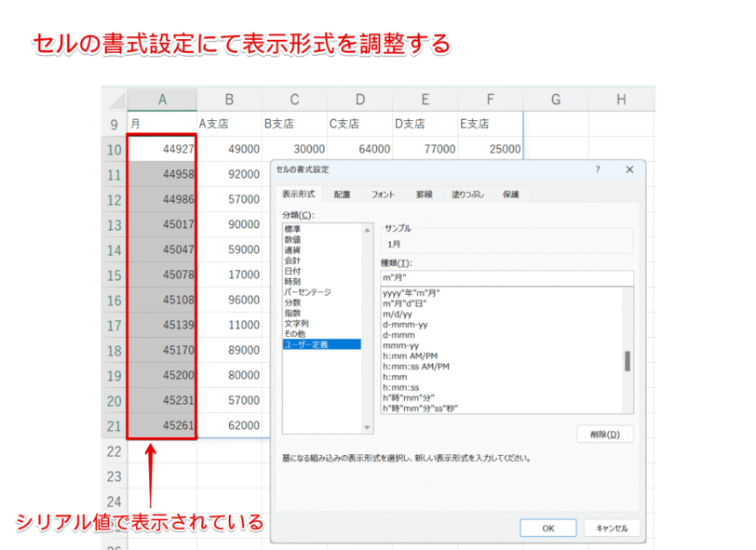Select 標準 in the category list
756x550 pixels.
321,229
